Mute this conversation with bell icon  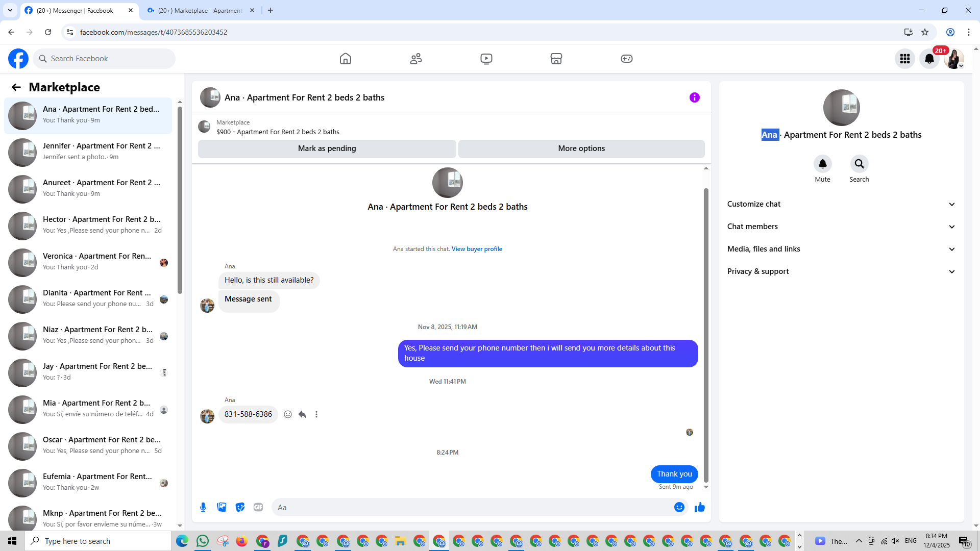(822, 164)
